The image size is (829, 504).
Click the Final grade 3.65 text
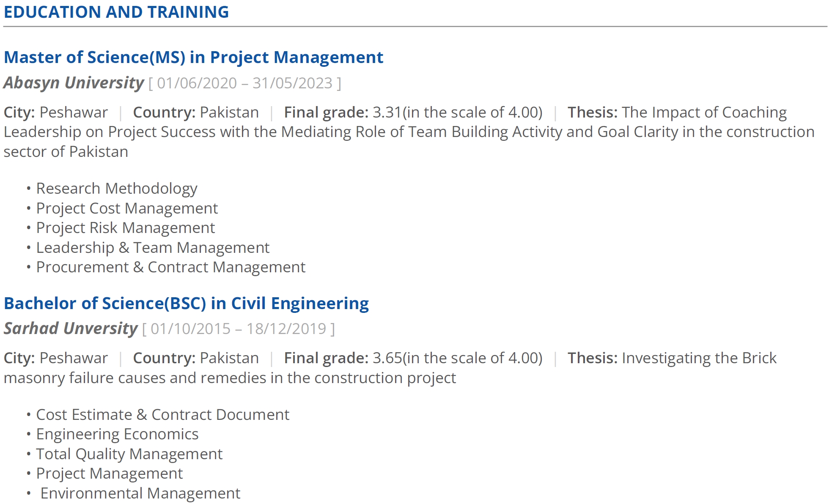click(x=413, y=358)
